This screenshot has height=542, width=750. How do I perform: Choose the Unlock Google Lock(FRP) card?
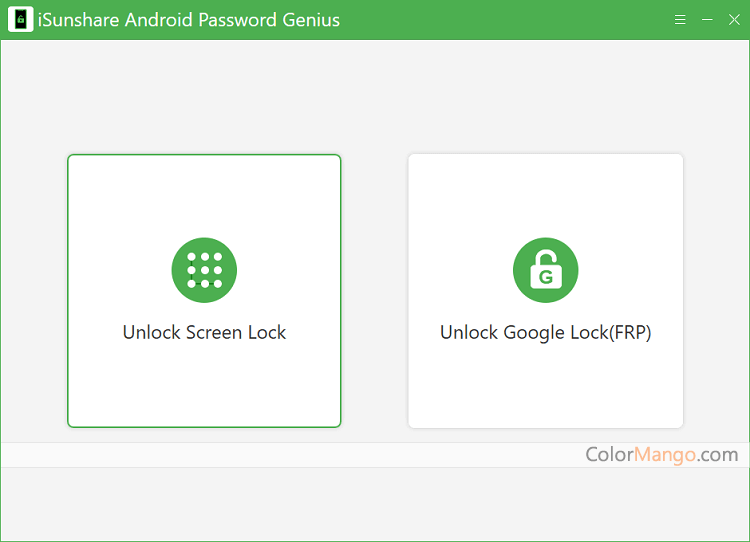point(546,291)
